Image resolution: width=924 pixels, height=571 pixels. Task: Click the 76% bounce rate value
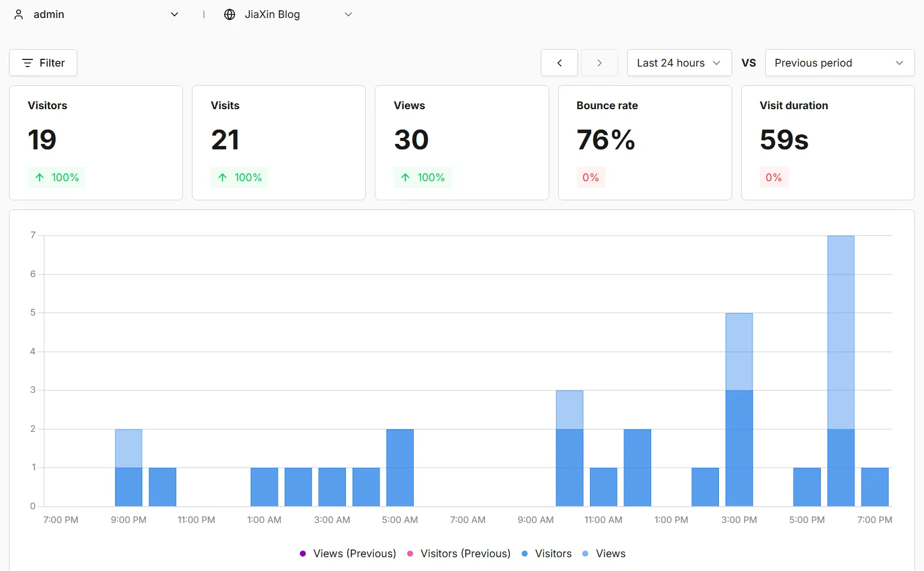(x=606, y=140)
